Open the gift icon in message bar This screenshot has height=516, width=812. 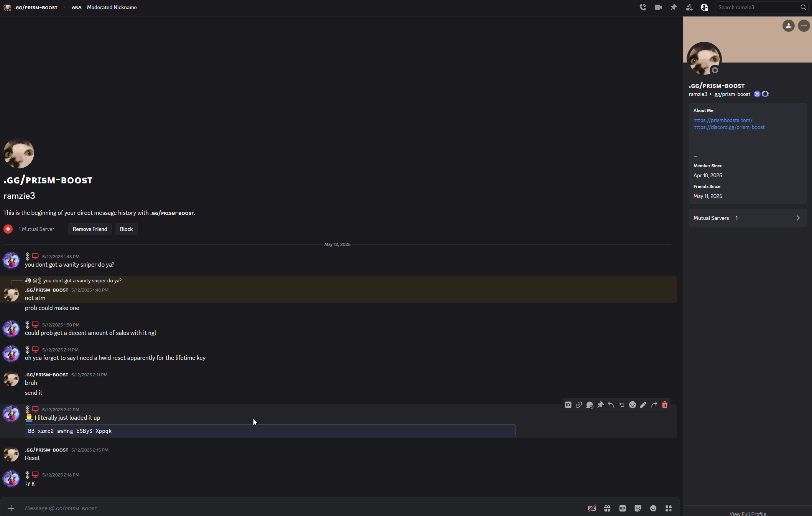(607, 508)
